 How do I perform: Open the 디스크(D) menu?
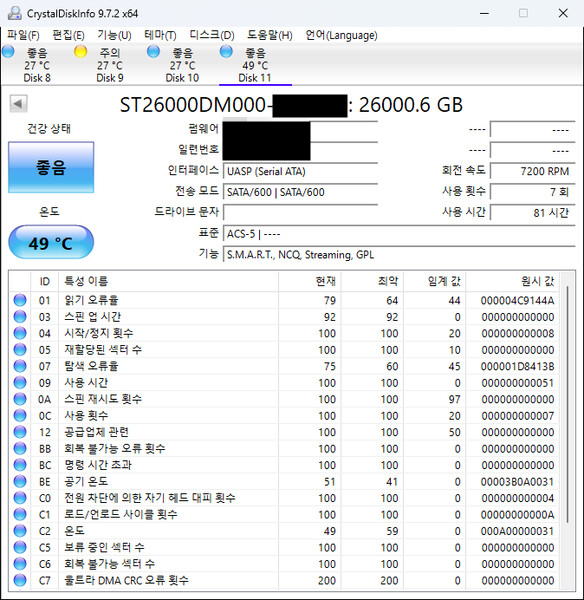212,35
